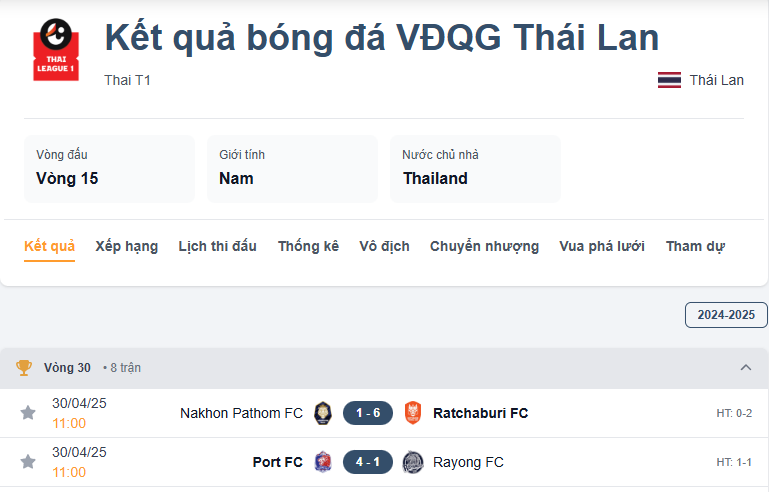The width and height of the screenshot is (769, 492).
Task: Collapse the Vòng 30 section chevron
Action: click(x=745, y=368)
